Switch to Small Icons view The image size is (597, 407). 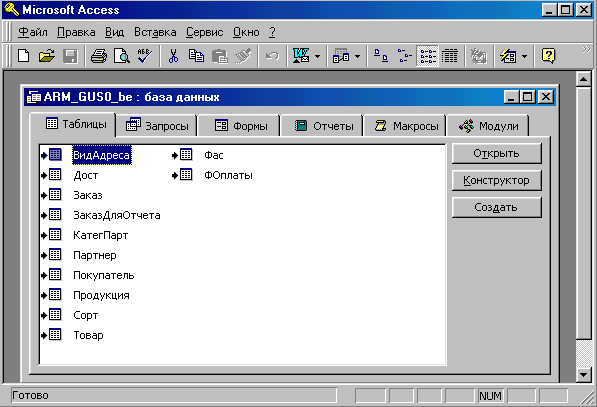click(404, 56)
